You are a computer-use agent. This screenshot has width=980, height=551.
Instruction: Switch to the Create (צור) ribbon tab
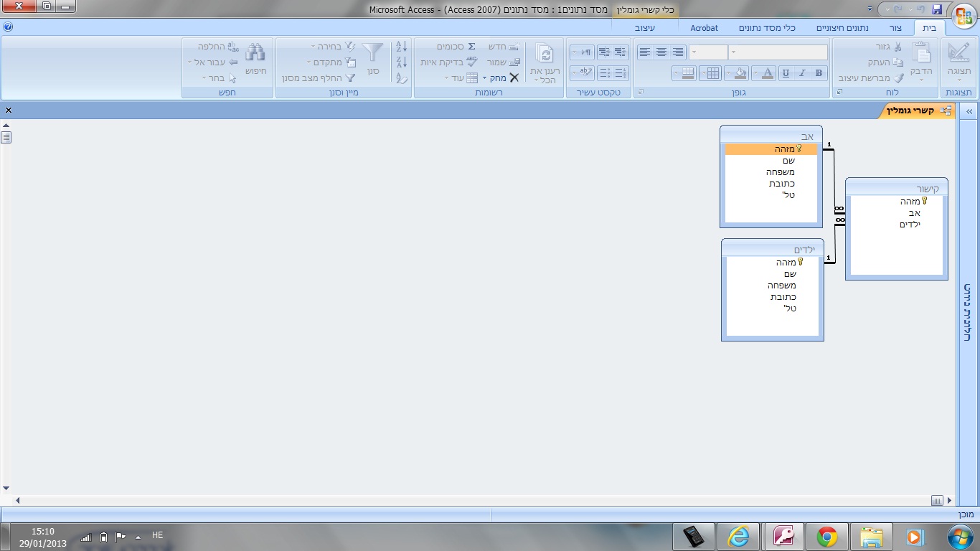(x=895, y=28)
